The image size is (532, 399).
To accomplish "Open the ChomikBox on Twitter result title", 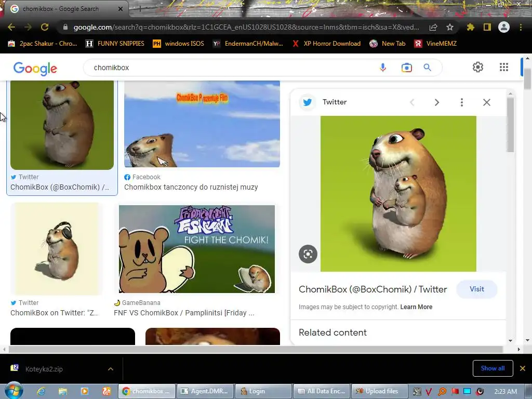I will click(54, 312).
